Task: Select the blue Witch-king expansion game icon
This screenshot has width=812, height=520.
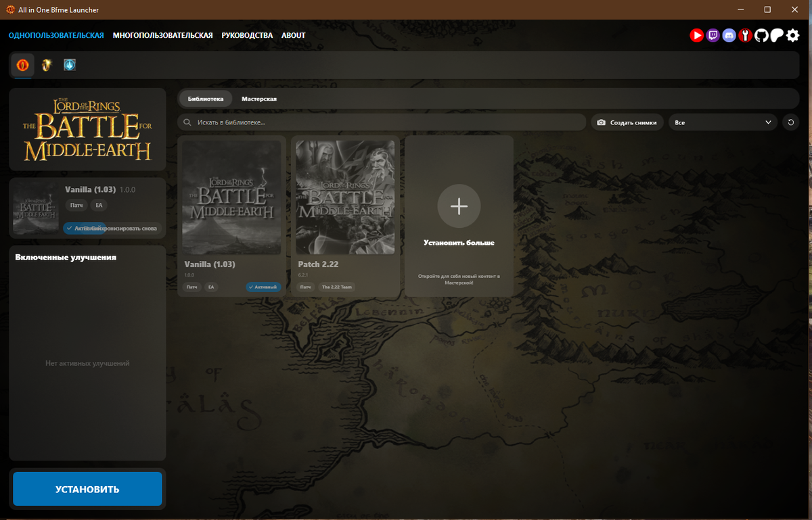Action: pyautogui.click(x=69, y=65)
